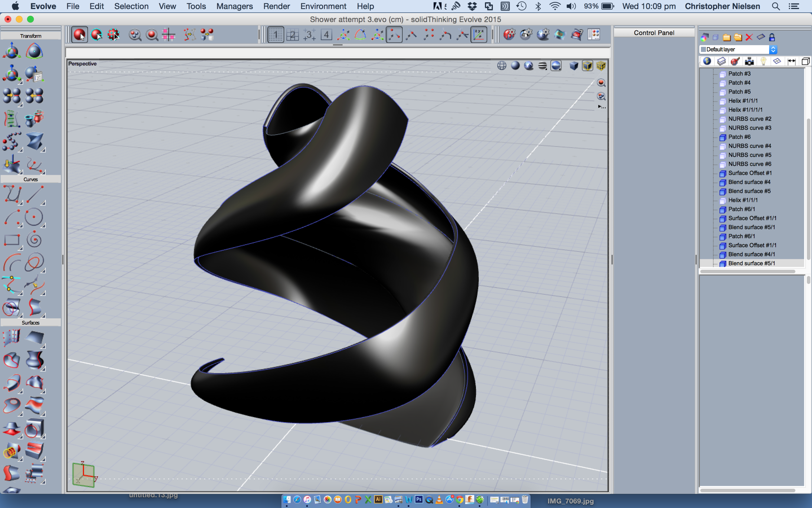Toggle grid snap number 4

click(326, 34)
